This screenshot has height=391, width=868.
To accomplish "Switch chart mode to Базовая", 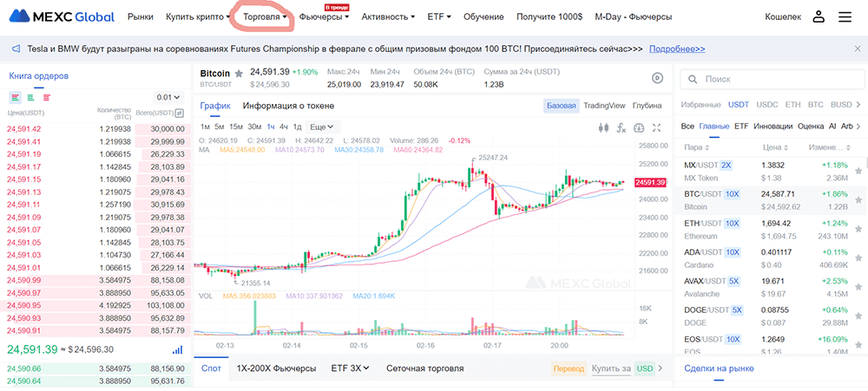I will pyautogui.click(x=562, y=106).
